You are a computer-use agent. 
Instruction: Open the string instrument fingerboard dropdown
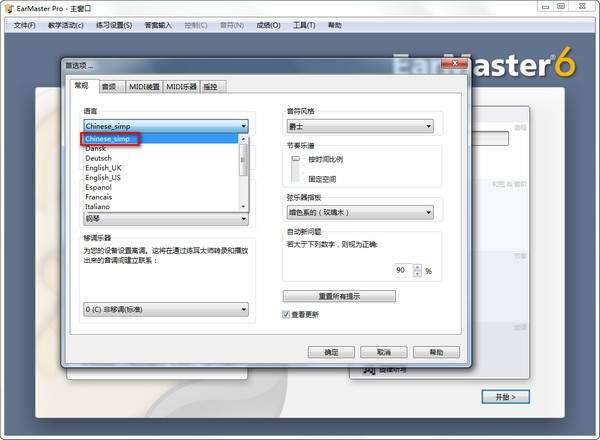click(x=429, y=212)
